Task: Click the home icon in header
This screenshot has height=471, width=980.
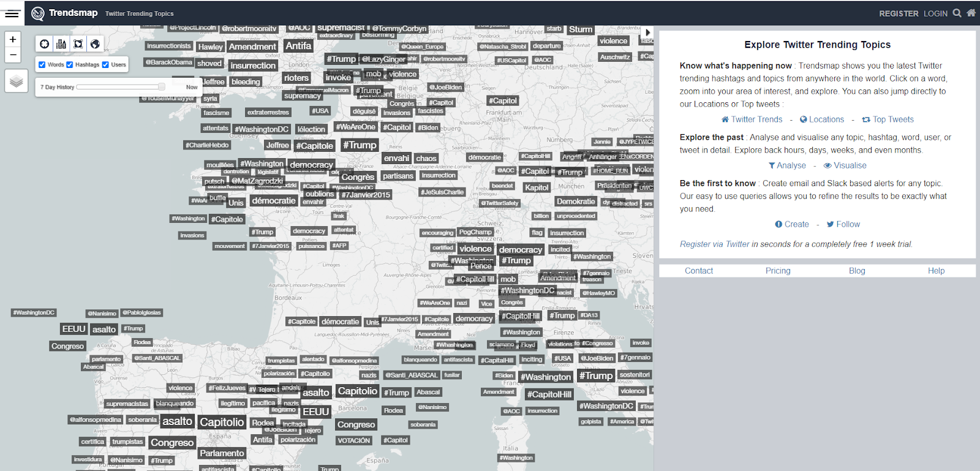Action: tap(971, 13)
